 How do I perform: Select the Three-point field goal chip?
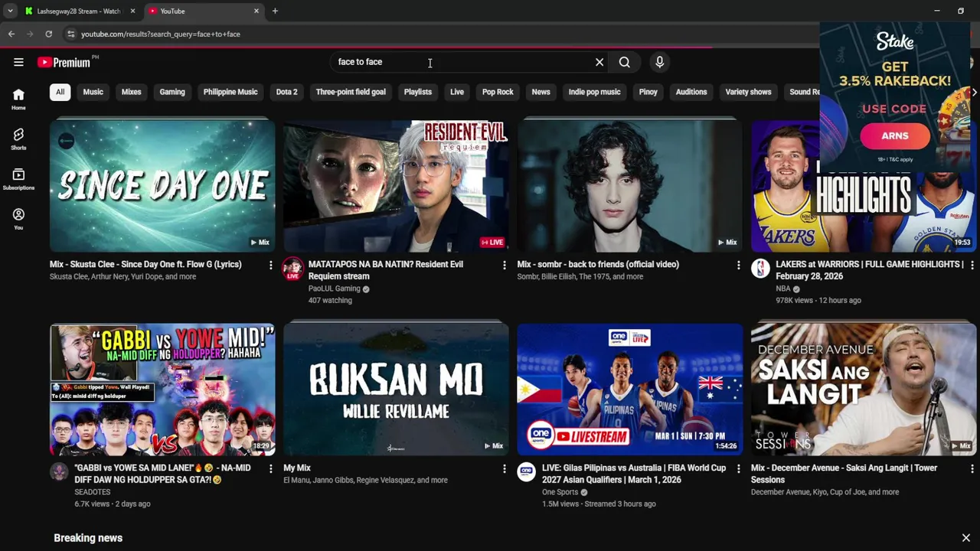351,92
